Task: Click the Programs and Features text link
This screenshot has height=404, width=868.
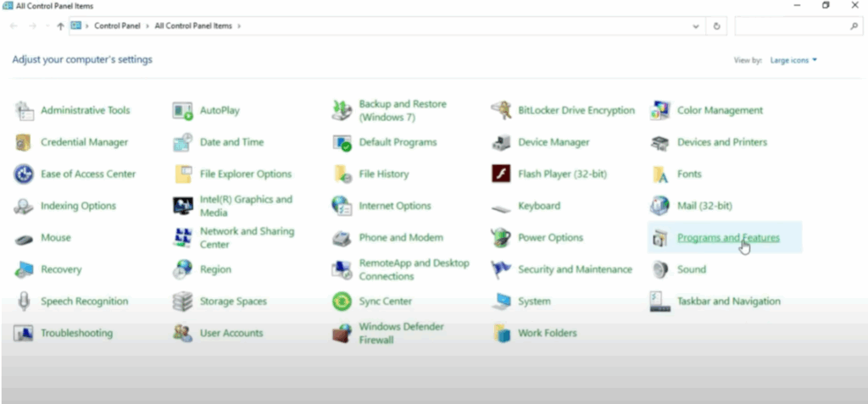Action: click(x=728, y=238)
